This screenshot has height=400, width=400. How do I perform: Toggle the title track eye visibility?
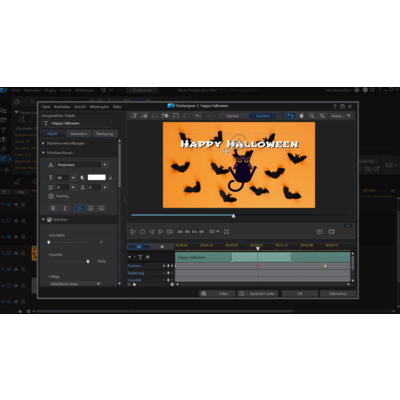(148, 257)
